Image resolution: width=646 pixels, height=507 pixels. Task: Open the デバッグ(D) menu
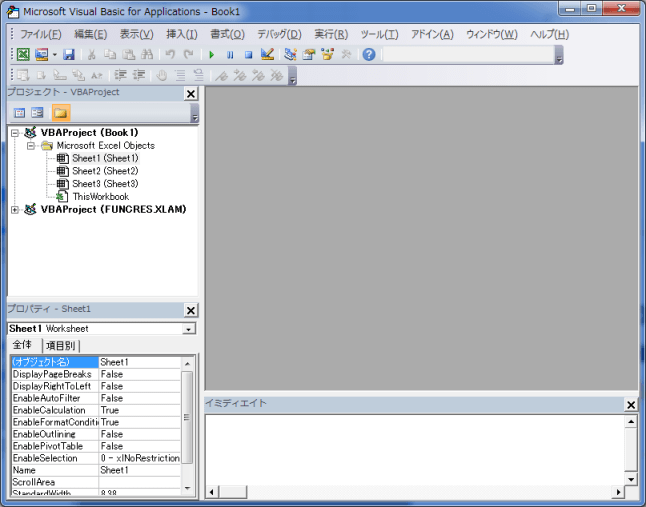279,34
